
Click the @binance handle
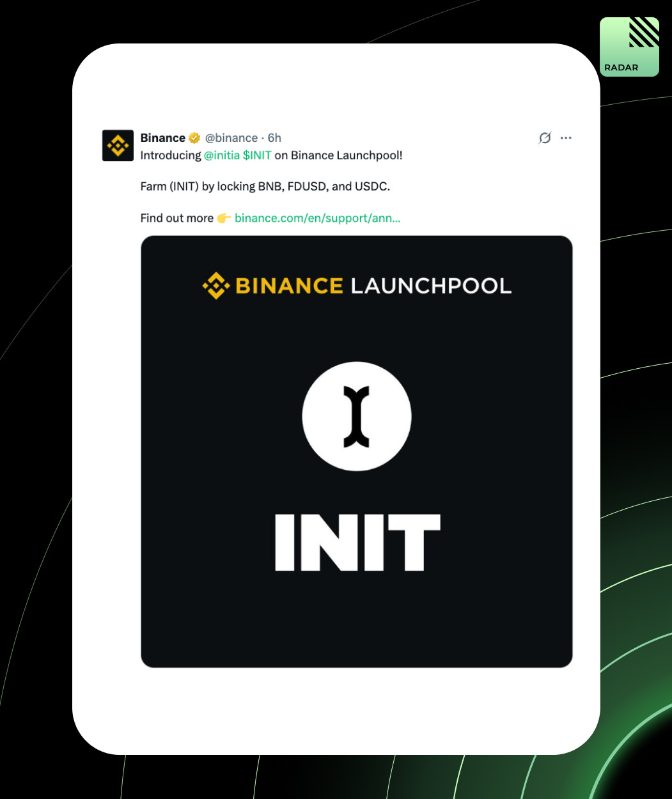tap(231, 138)
